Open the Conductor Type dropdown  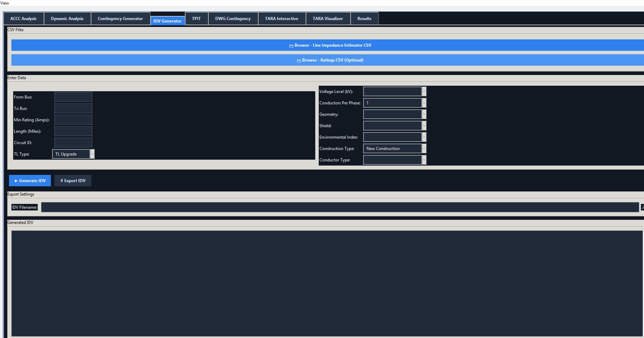click(x=395, y=160)
